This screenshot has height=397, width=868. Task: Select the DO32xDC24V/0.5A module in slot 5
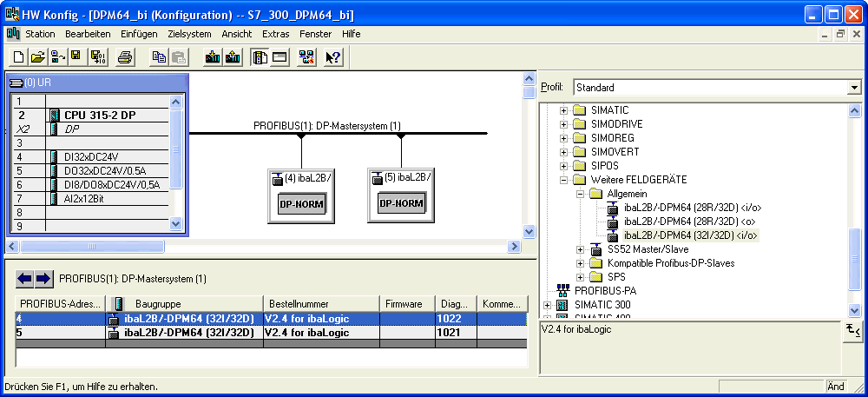click(x=91, y=170)
